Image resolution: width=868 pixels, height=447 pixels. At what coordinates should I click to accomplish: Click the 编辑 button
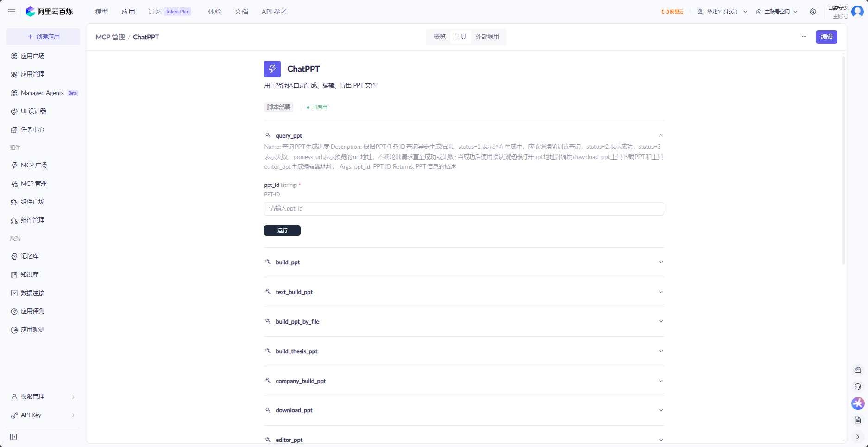[x=826, y=37]
